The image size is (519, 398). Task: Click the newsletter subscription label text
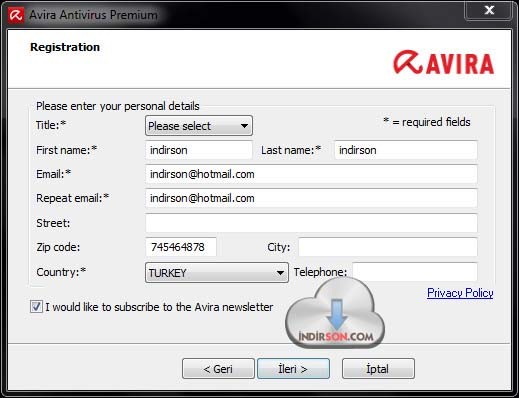coord(159,307)
